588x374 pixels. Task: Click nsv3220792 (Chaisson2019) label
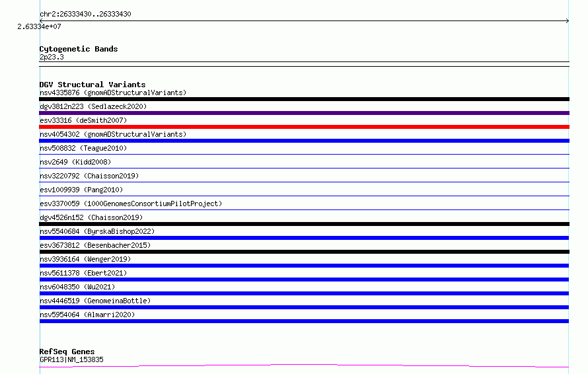pos(89,176)
